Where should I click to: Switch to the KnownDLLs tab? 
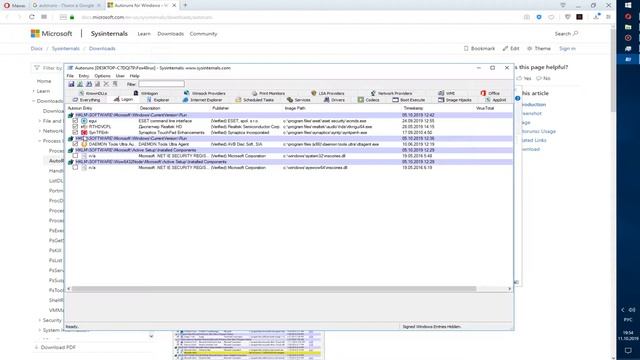pyautogui.click(x=93, y=93)
